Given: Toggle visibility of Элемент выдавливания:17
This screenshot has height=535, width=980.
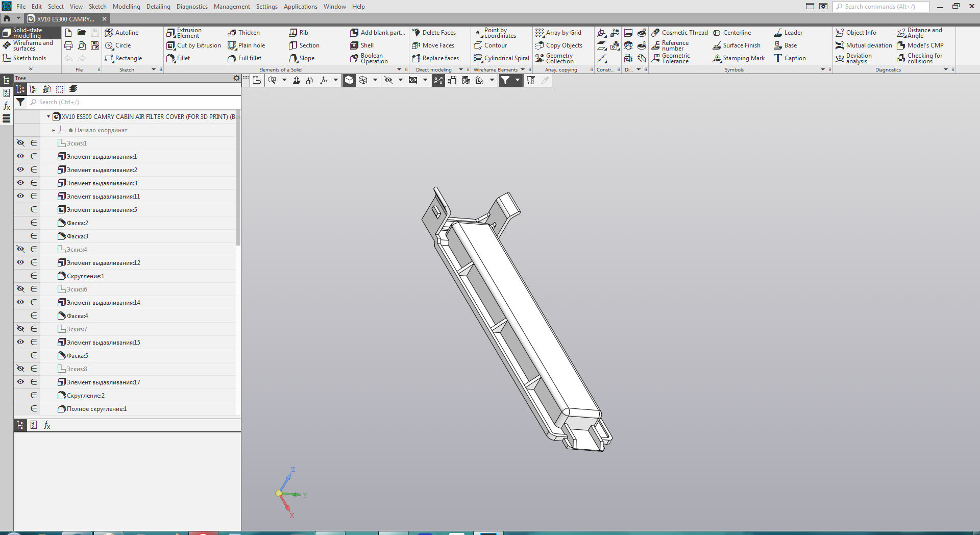Looking at the screenshot, I should [x=20, y=382].
